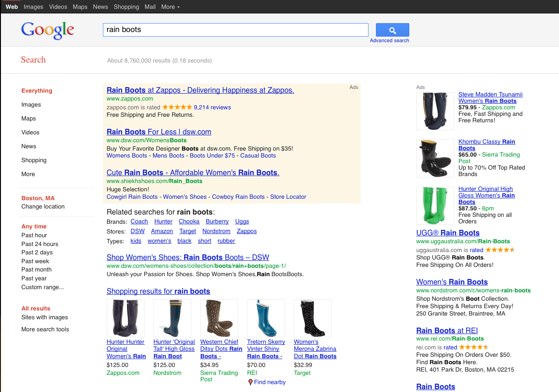Filter results by Images in sidebar
The height and width of the screenshot is (392, 559).
pos(31,105)
